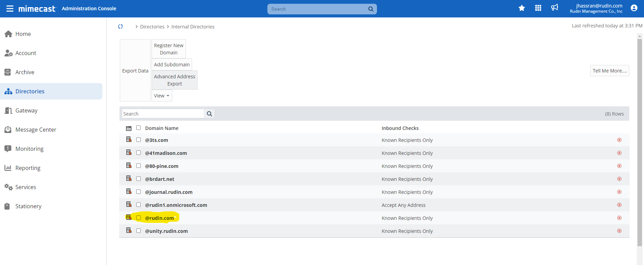Check the @rudin1.onmicrosoft.com checkbox

[x=139, y=205]
